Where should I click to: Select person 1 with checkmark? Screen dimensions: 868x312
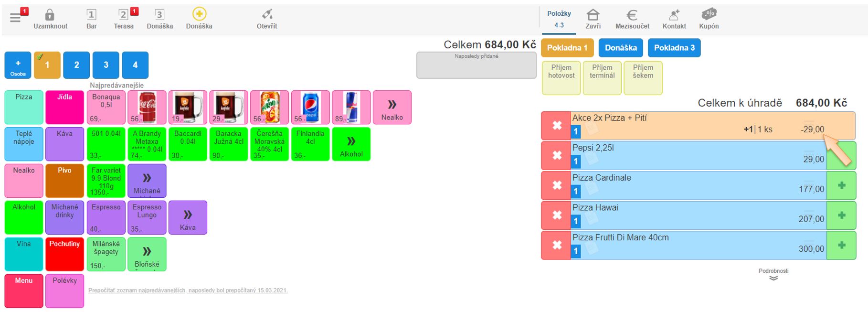[47, 65]
